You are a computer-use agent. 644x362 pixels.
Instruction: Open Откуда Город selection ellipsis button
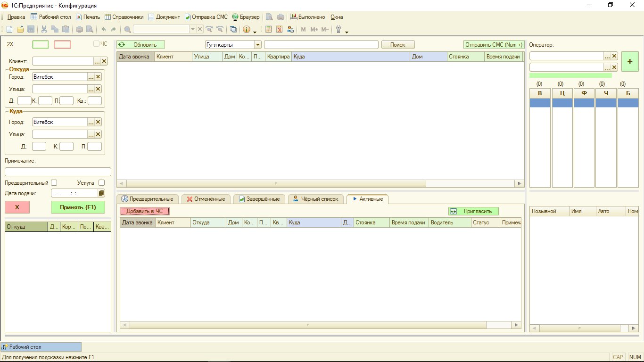(x=91, y=77)
